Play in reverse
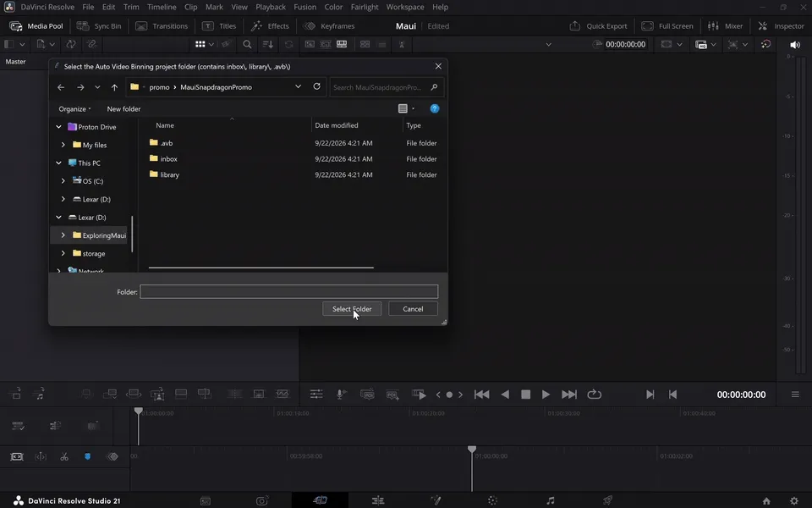Viewport: 812px width, 508px height. (x=505, y=395)
